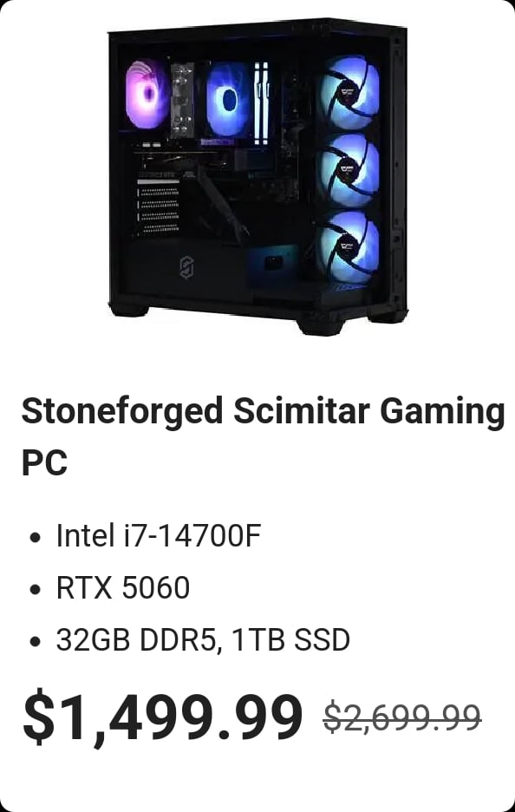The width and height of the screenshot is (515, 812).
Task: Click the blue CPU cooler fan
Action: pyautogui.click(x=228, y=100)
